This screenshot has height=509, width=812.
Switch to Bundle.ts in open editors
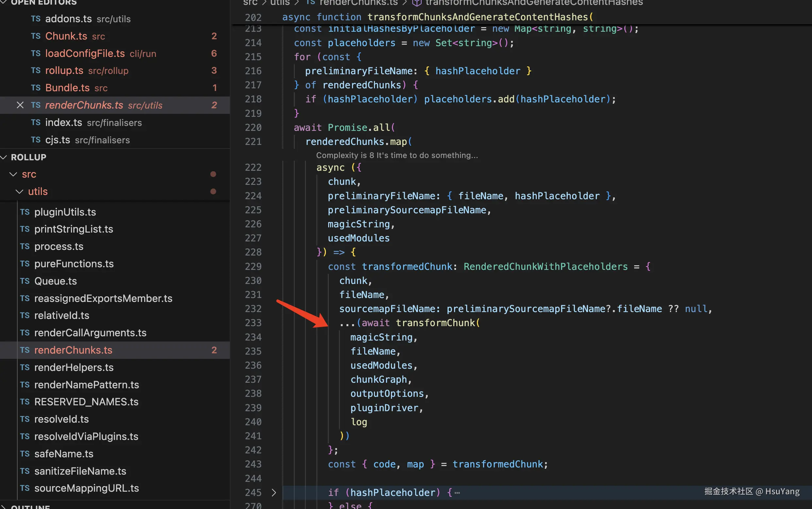pos(67,88)
